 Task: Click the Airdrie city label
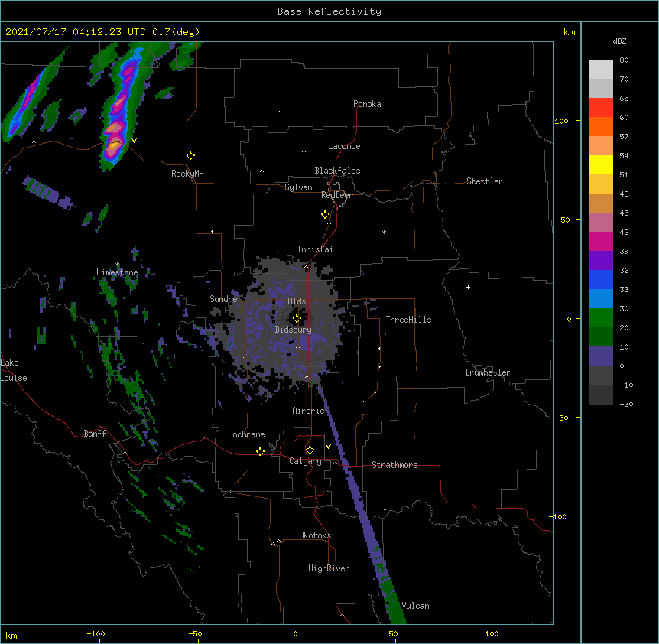308,411
